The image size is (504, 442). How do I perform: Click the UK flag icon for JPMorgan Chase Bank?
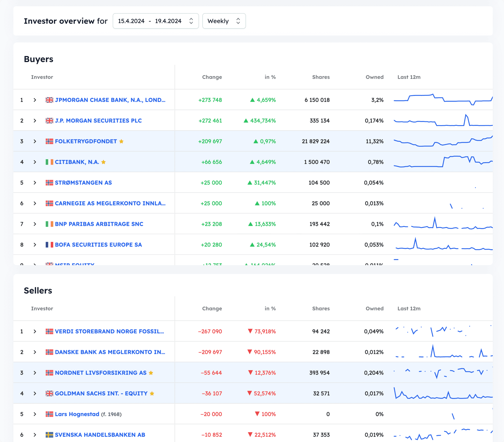[x=49, y=100]
